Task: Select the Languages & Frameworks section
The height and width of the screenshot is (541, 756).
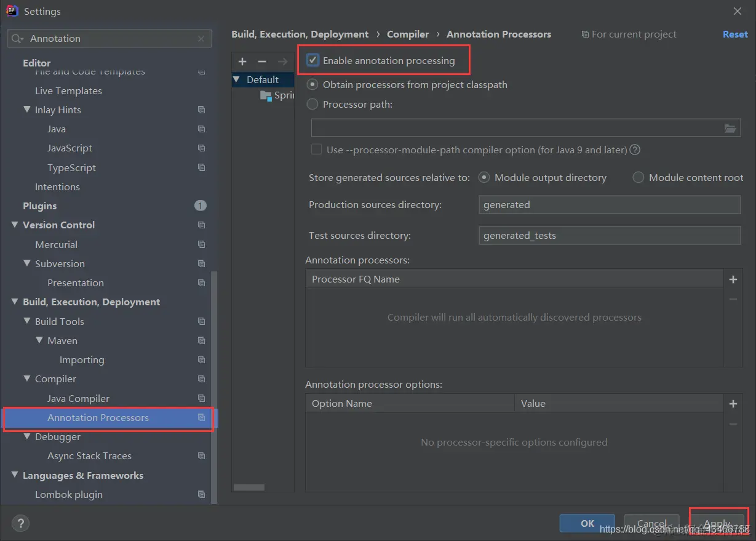Action: 83,475
